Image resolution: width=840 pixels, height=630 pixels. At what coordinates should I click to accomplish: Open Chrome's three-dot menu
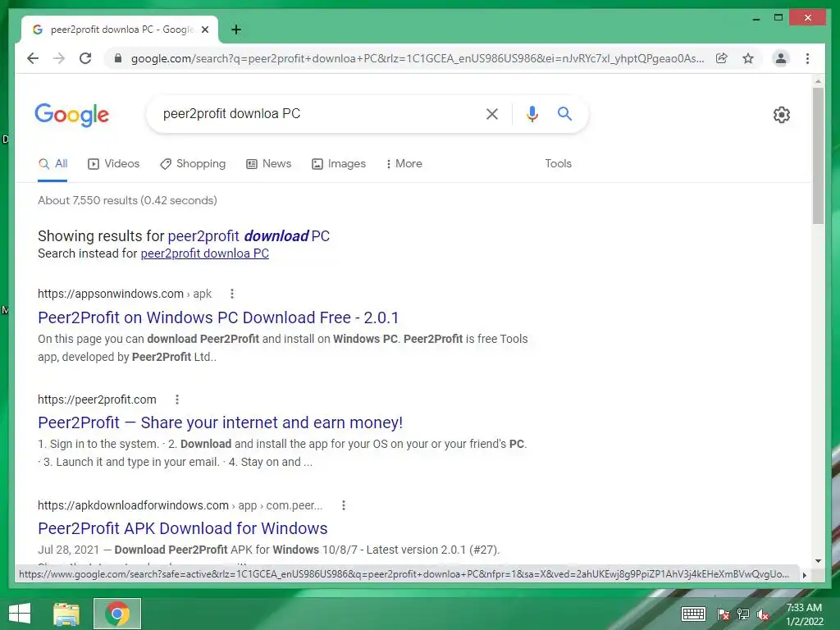pyautogui.click(x=807, y=58)
